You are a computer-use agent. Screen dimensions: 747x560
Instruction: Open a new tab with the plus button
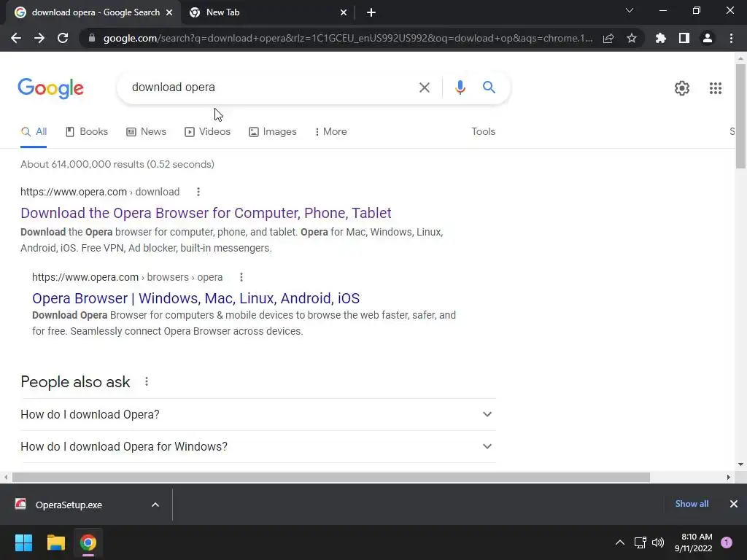(371, 13)
